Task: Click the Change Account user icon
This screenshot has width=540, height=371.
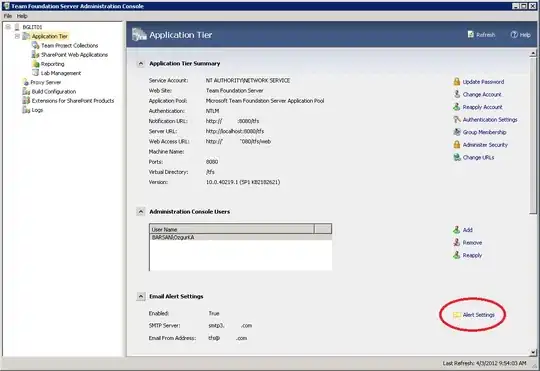Action: (457, 94)
